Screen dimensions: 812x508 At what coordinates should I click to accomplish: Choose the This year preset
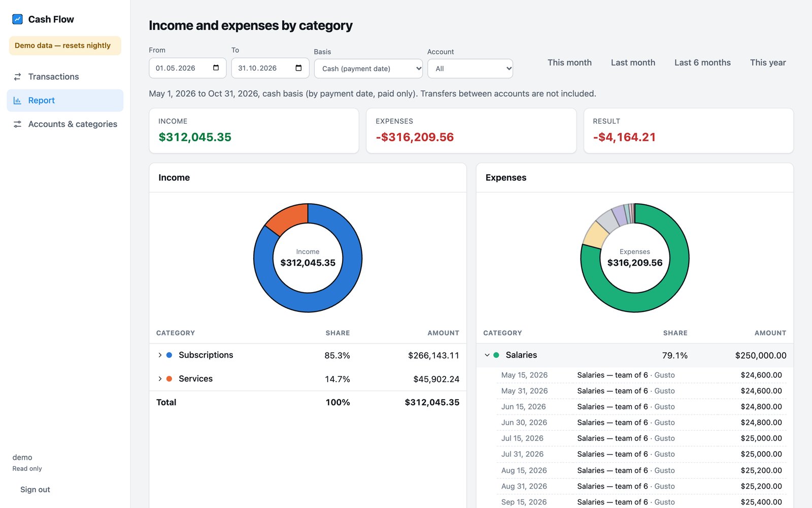pyautogui.click(x=768, y=62)
